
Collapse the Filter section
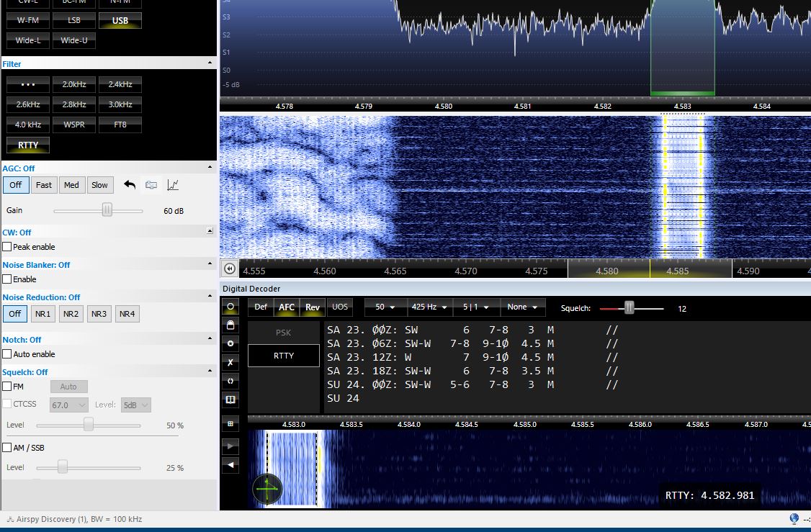point(211,64)
